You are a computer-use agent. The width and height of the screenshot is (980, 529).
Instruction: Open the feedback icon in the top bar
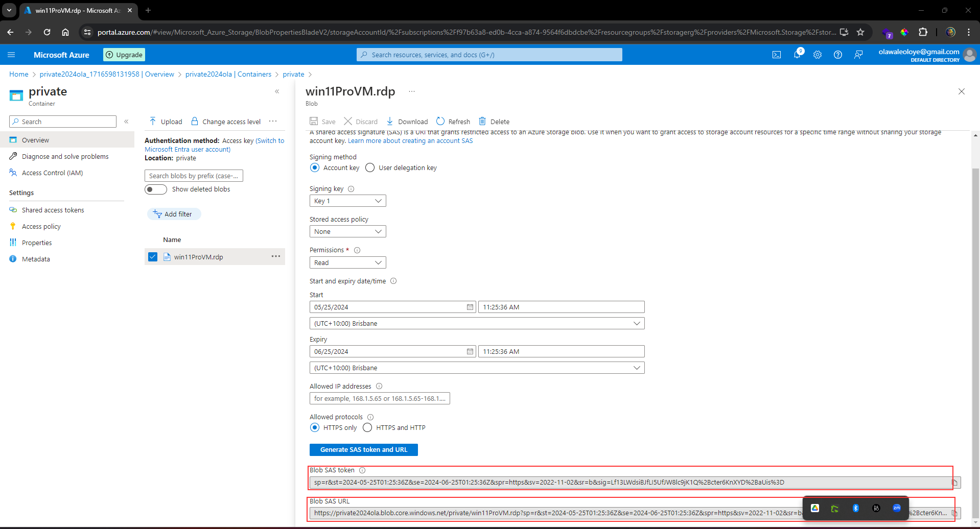click(858, 55)
